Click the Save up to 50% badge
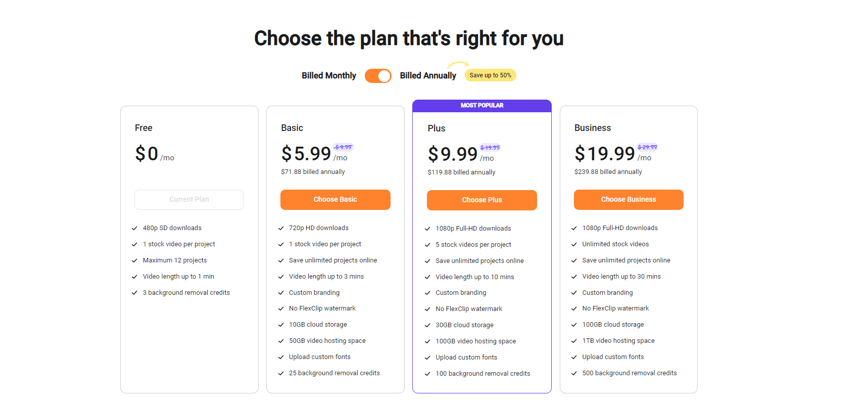Viewport: 868px width, 400px height. click(x=490, y=75)
